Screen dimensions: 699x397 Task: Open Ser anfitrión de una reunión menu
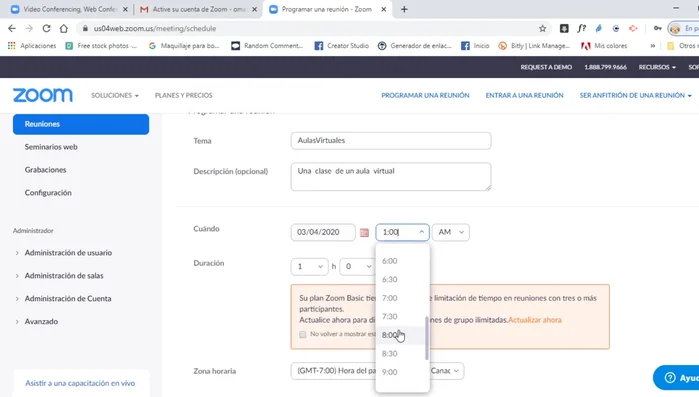(635, 95)
